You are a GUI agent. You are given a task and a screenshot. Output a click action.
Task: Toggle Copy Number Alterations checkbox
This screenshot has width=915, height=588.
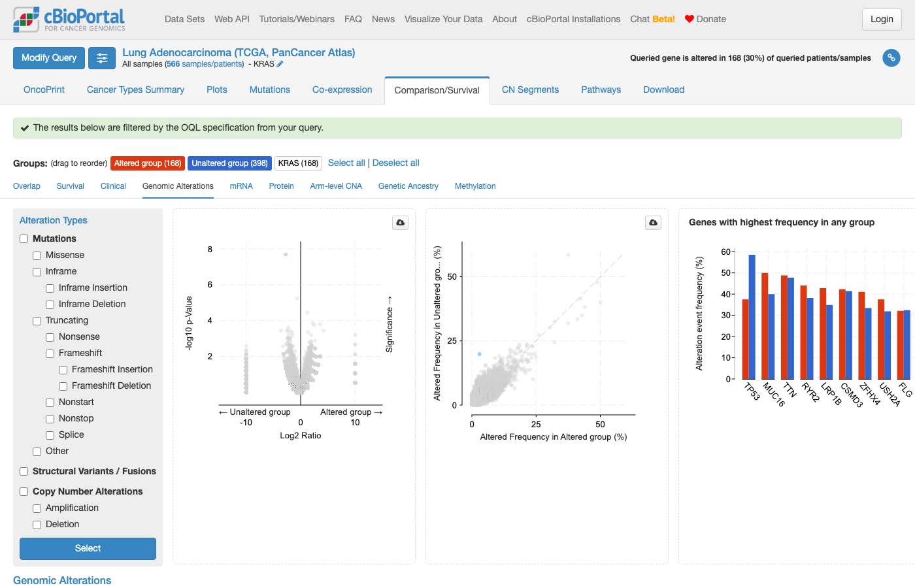coord(24,492)
